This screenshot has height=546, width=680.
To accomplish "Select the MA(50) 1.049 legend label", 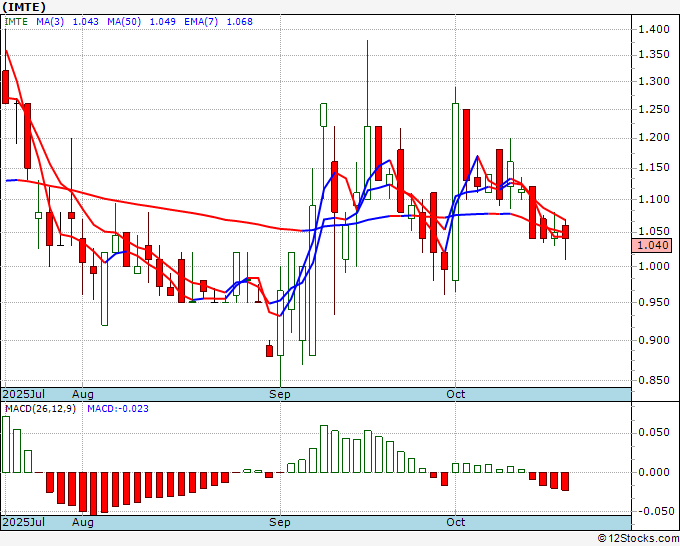I will [140, 22].
